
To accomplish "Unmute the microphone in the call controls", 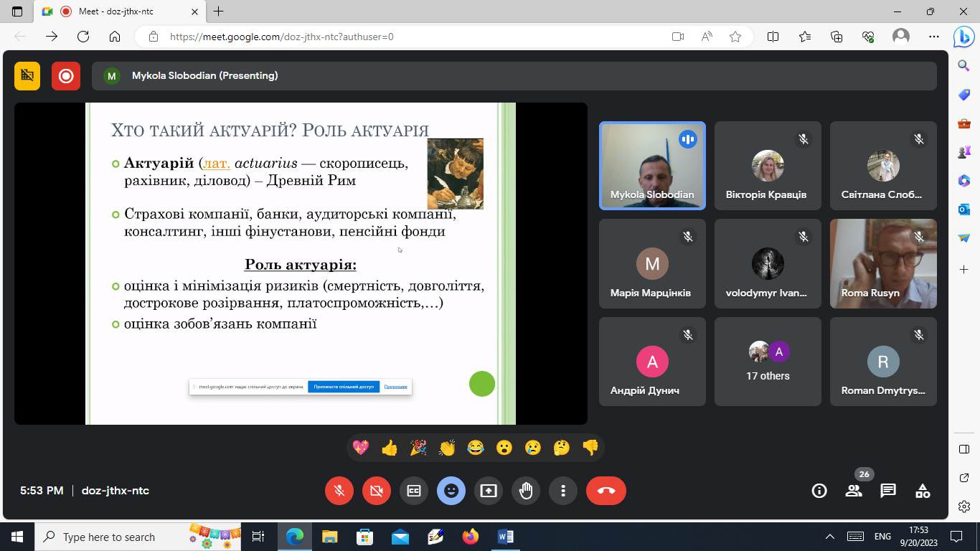I will (x=339, y=491).
